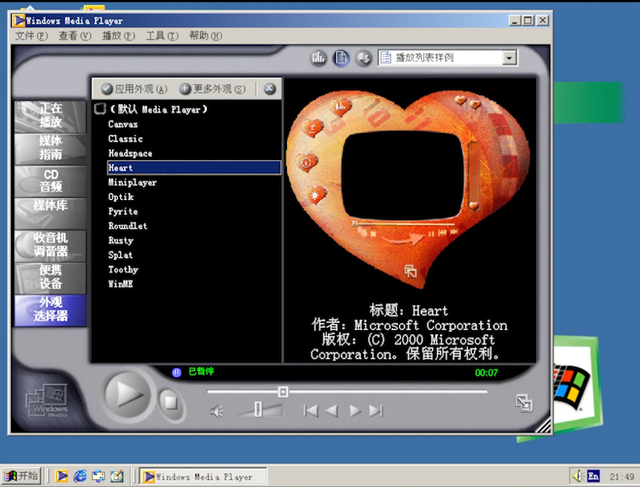Open the 外观选择器 Skin Chooser tab
The width and height of the screenshot is (640, 487).
50,310
